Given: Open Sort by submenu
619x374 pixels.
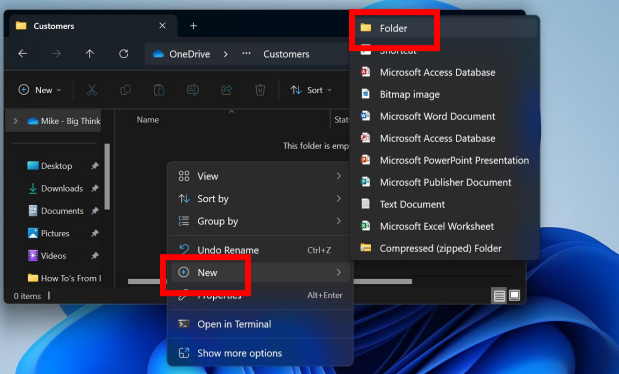Looking at the screenshot, I should coord(260,199).
